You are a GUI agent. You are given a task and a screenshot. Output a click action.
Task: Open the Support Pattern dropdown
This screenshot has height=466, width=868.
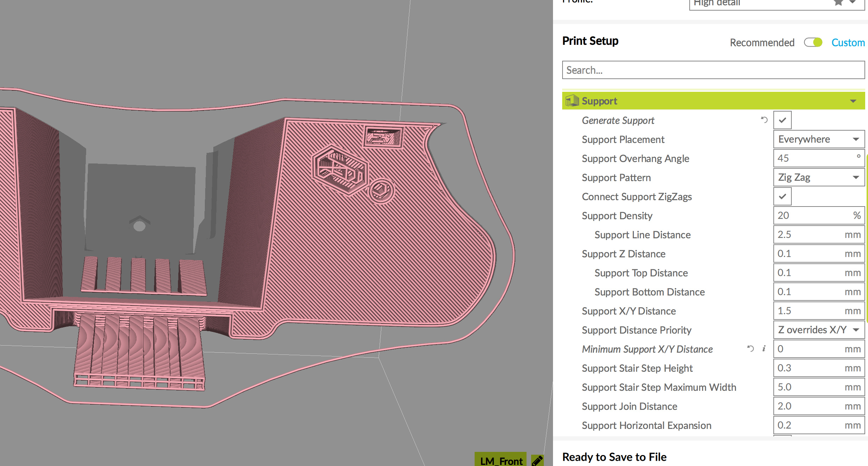coord(819,177)
